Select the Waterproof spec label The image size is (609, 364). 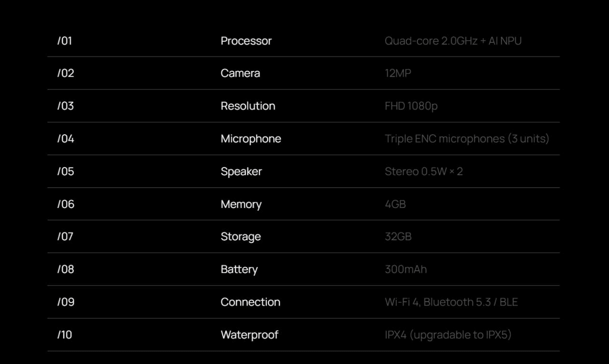coord(249,335)
